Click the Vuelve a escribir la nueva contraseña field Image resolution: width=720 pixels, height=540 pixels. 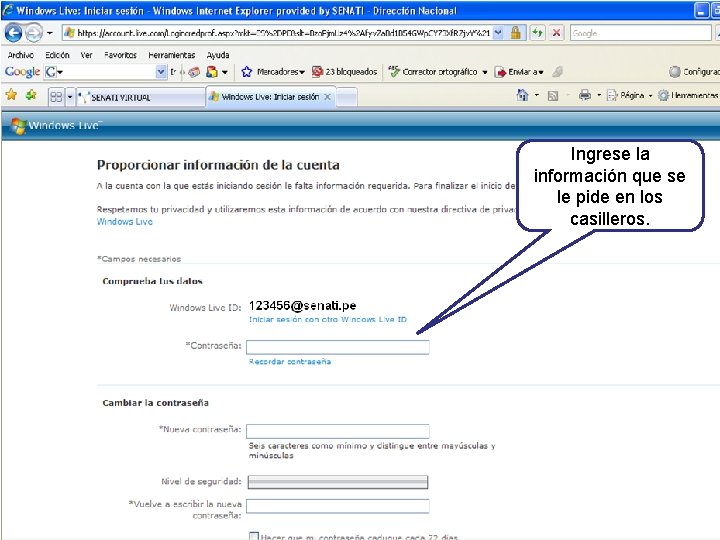tap(338, 506)
